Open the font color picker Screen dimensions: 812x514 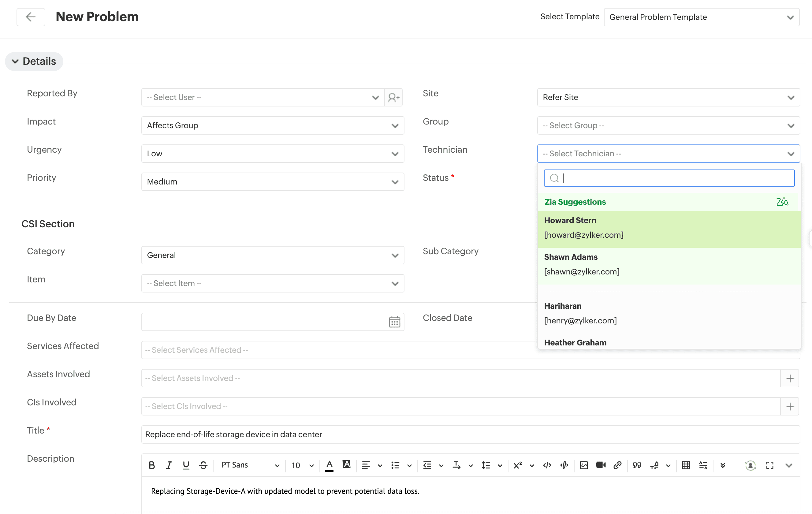(x=329, y=465)
